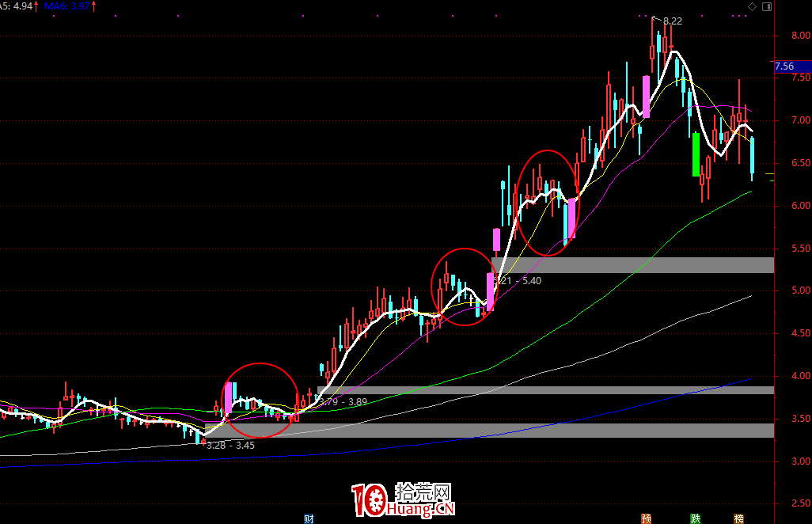Screen dimensions: 812x524
Task: Click the 5.21 - 5.40 range label
Action: [518, 281]
